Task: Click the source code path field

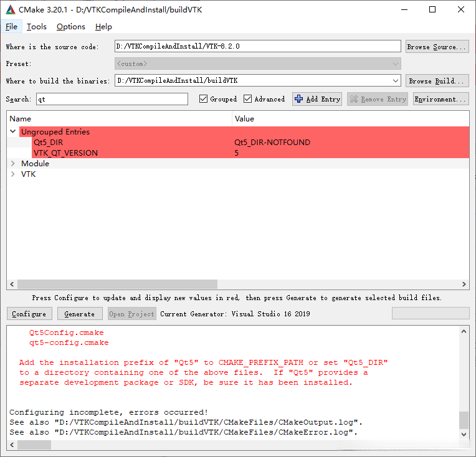Action: click(x=258, y=46)
